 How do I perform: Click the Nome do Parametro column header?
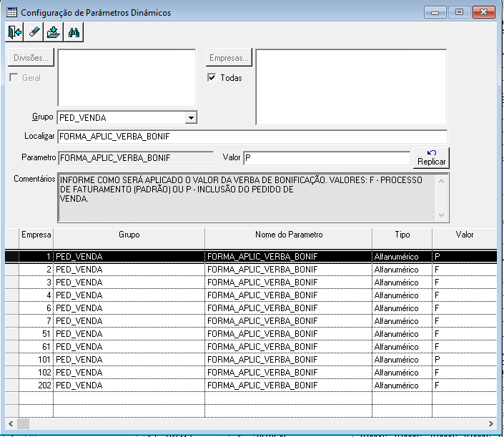tap(288, 238)
